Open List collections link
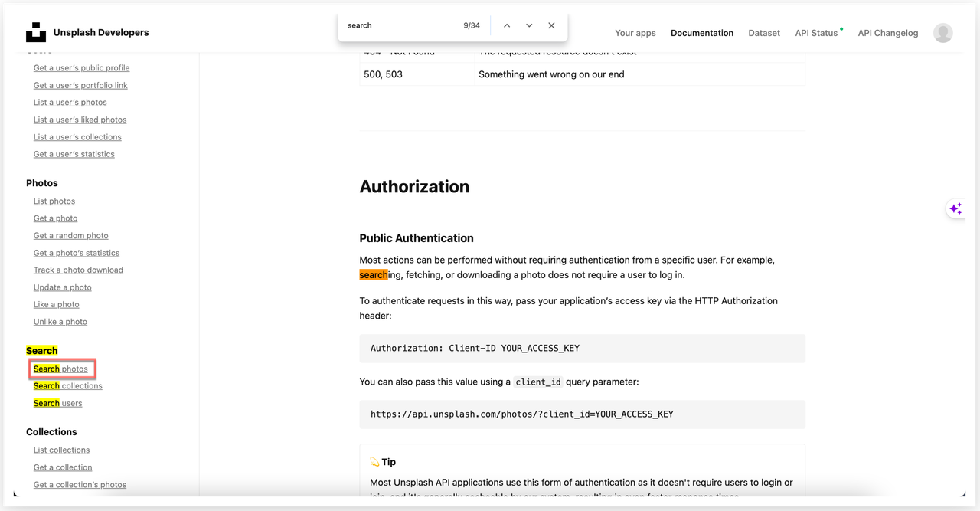Image resolution: width=980 pixels, height=511 pixels. point(61,450)
